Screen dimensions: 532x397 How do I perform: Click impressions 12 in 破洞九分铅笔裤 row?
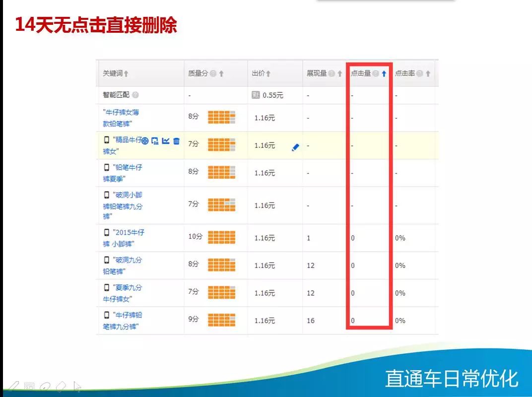pyautogui.click(x=311, y=265)
